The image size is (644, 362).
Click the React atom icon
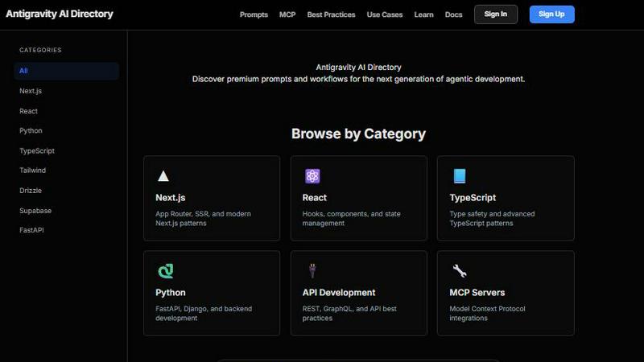[x=312, y=176]
